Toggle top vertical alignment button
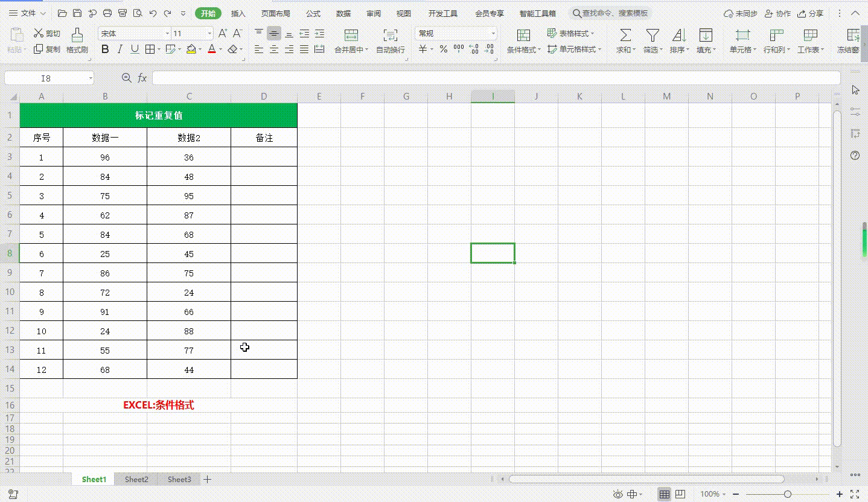This screenshot has height=502, width=868. [259, 34]
